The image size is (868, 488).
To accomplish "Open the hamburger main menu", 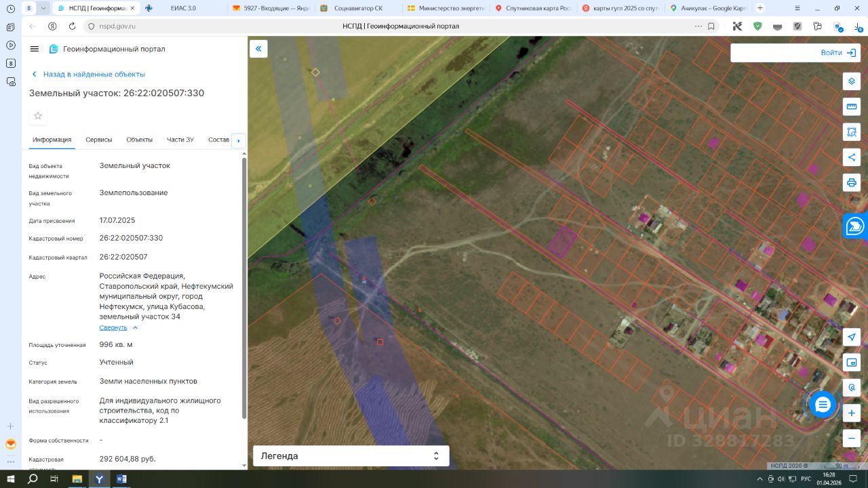I will click(x=35, y=49).
